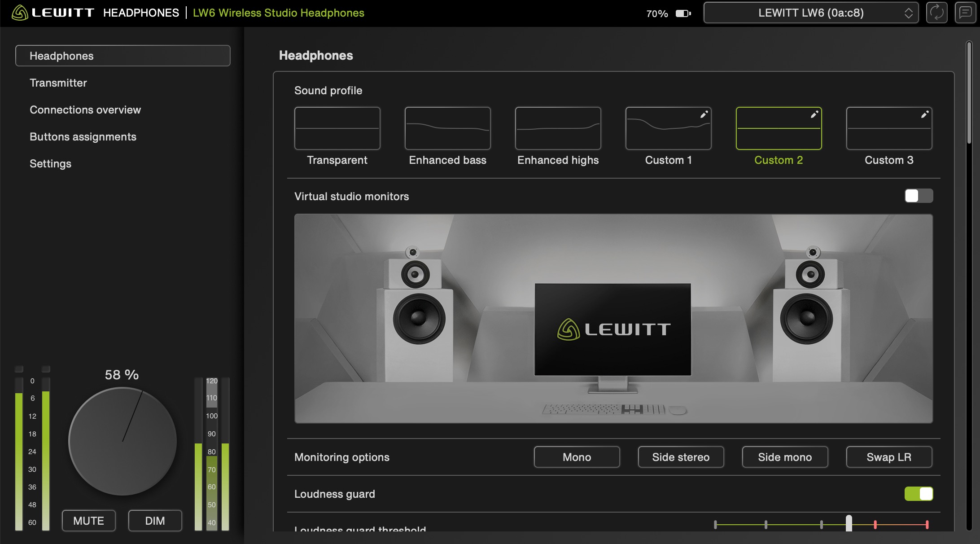Click the virtual studio monitors room image
980x544 pixels.
point(613,319)
